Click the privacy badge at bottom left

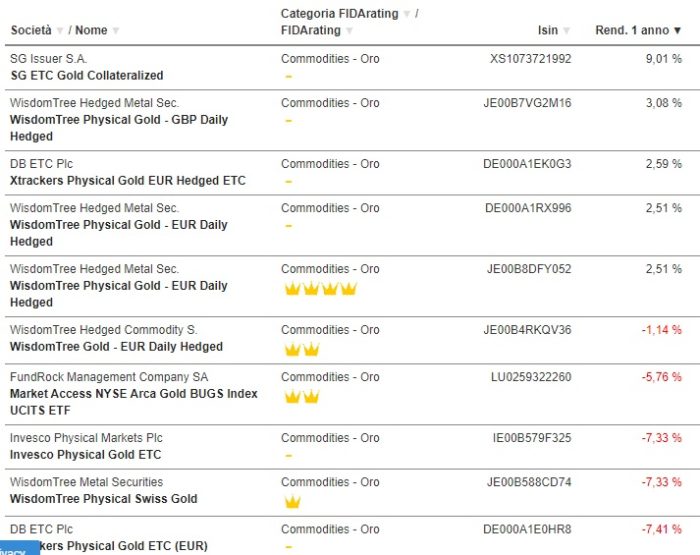pos(14,551)
